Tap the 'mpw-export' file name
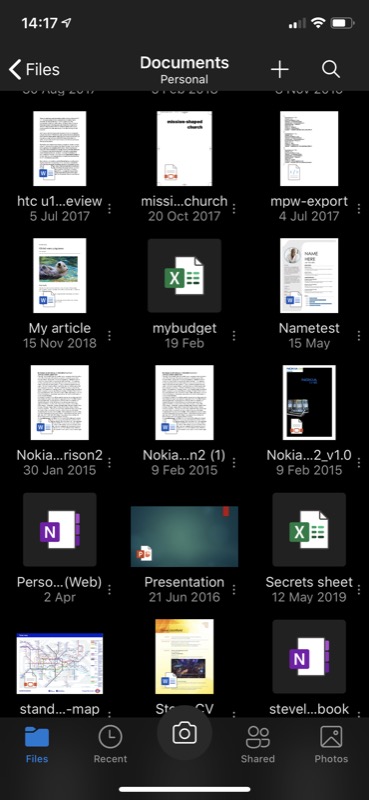369x800 pixels. tap(309, 202)
